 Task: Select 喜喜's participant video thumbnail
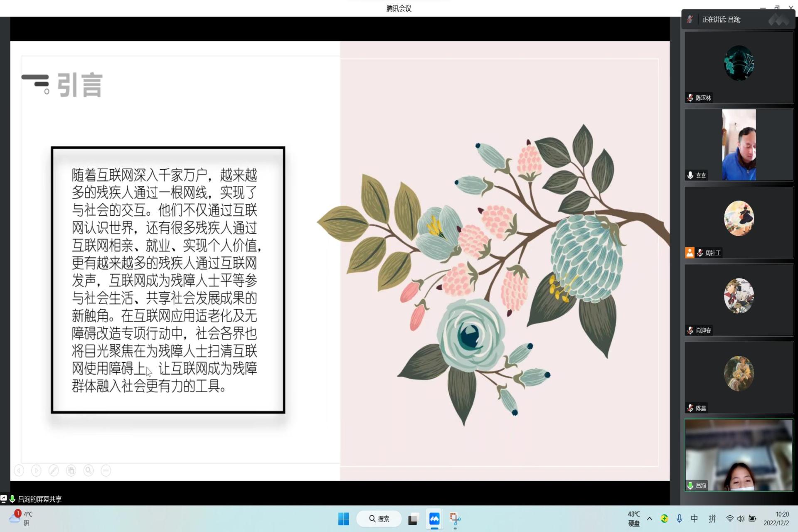point(739,145)
